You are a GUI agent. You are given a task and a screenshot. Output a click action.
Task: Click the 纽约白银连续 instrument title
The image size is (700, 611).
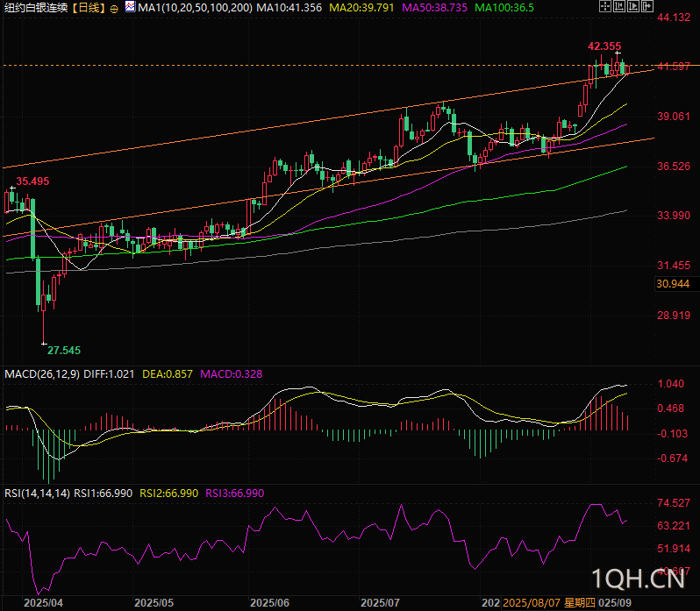coord(35,8)
